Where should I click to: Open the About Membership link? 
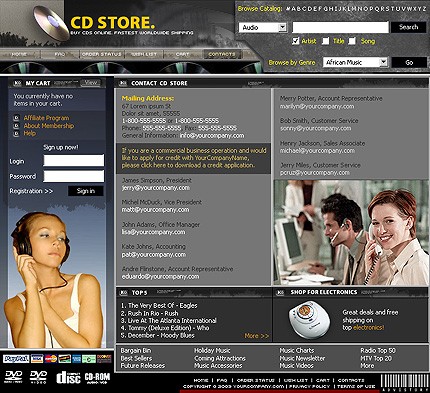(49, 126)
